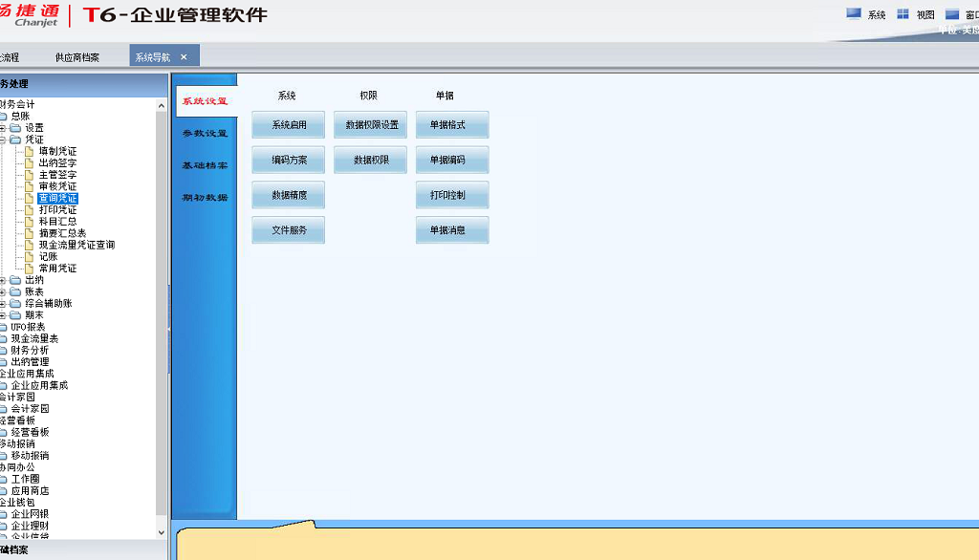
Task: Expand the 综合辅助账 tree node
Action: (3, 303)
